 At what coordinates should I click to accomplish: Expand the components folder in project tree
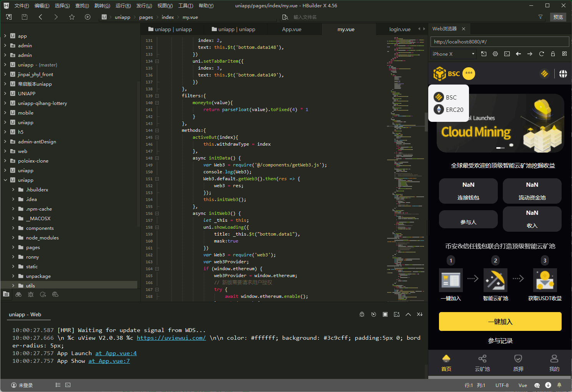point(13,228)
